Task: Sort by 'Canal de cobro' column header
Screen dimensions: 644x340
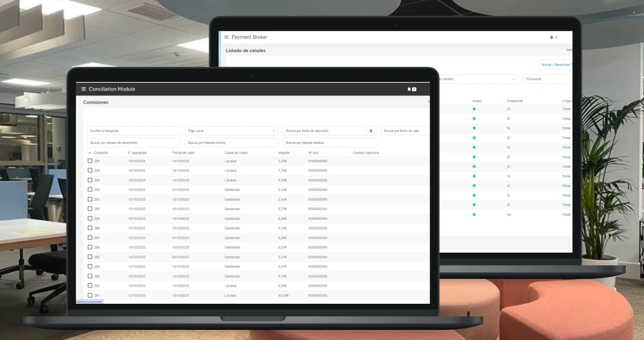Action: pyautogui.click(x=236, y=153)
